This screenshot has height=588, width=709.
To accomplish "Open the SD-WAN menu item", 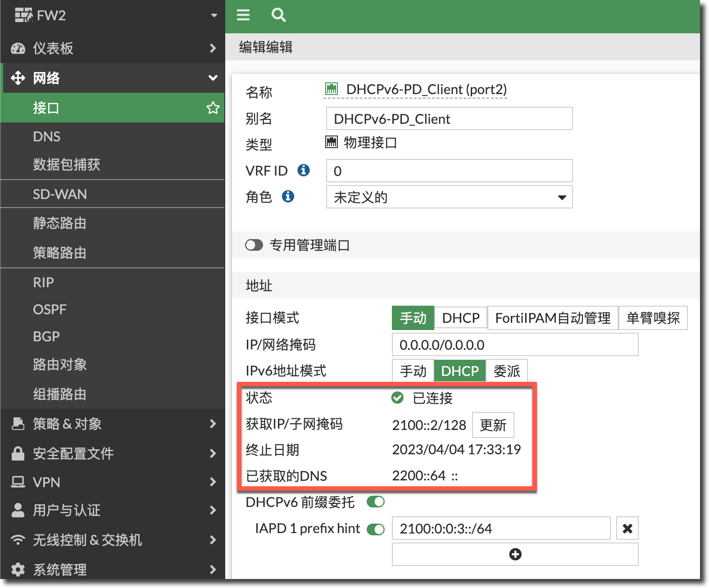I will (x=60, y=194).
